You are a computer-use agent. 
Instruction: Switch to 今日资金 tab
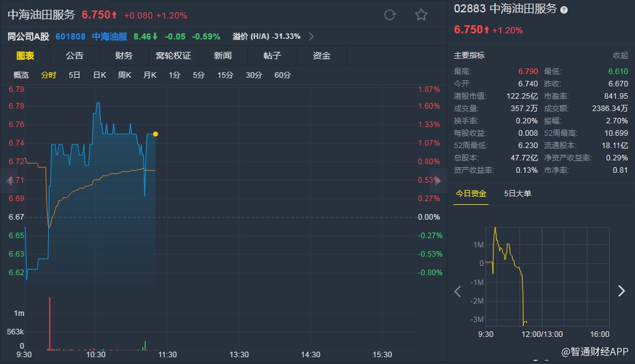pyautogui.click(x=471, y=194)
